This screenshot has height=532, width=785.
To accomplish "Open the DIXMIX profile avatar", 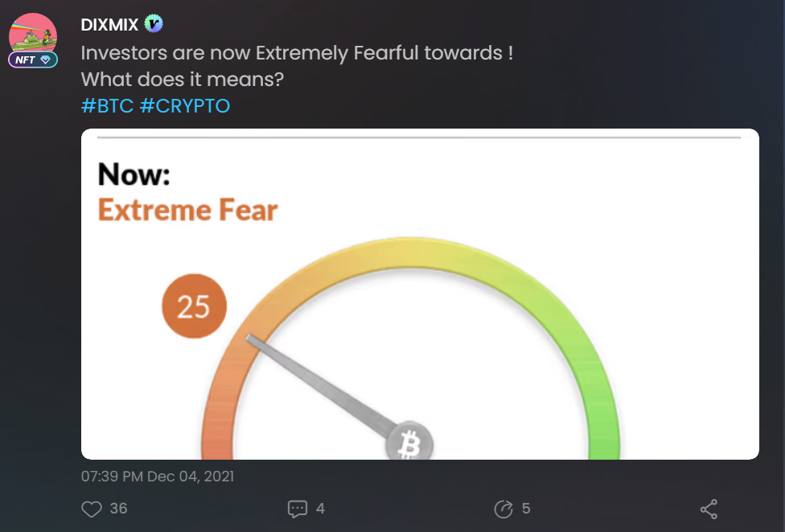I will [33, 33].
